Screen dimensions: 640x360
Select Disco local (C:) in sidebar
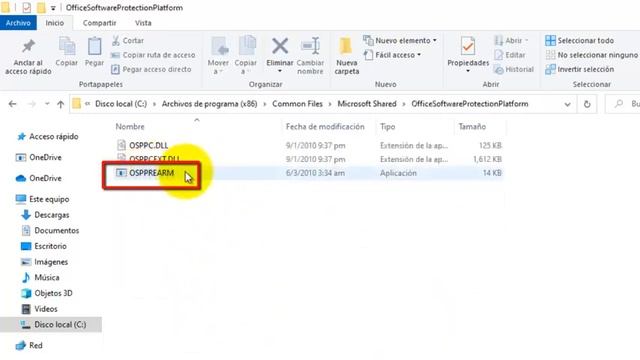[51, 324]
